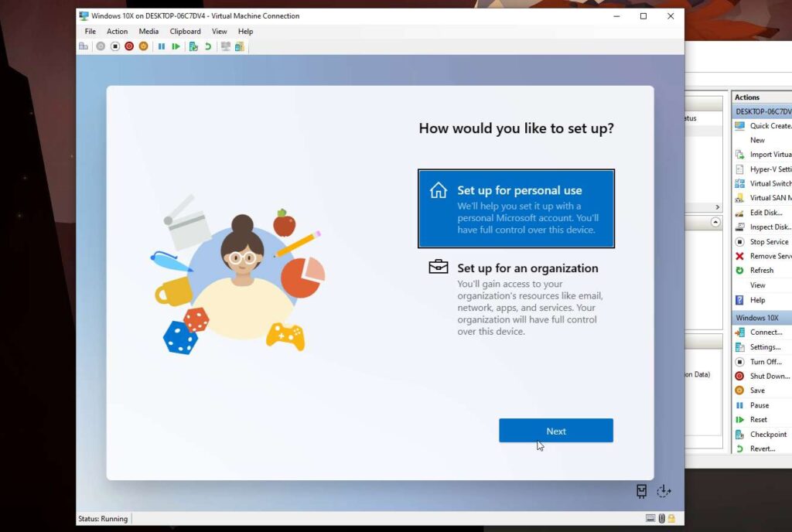
Task: Click the yellow lock icon in status bar
Action: pos(671,518)
